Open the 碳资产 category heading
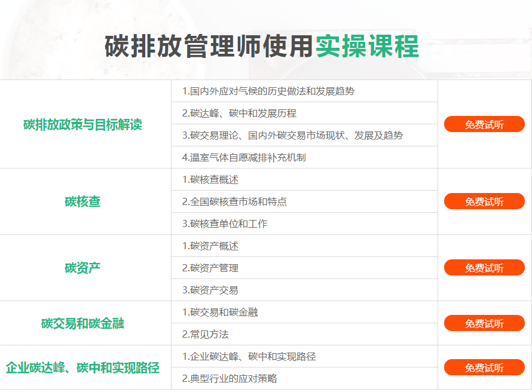Image resolution: width=532 pixels, height=392 pixels. click(x=82, y=268)
